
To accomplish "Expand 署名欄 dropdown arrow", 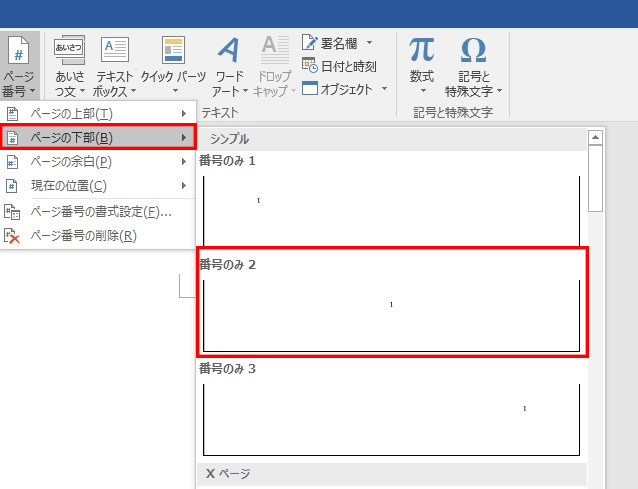I will tap(369, 42).
